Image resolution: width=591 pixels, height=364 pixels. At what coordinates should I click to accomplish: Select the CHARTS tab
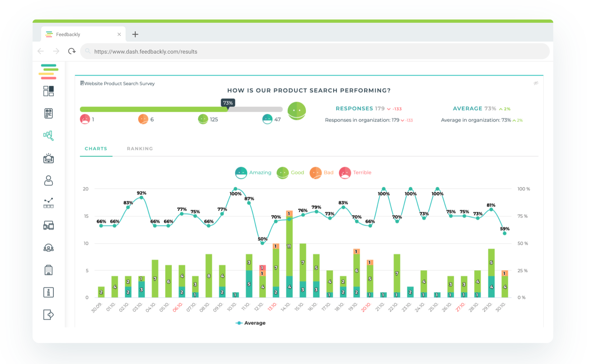coord(96,149)
